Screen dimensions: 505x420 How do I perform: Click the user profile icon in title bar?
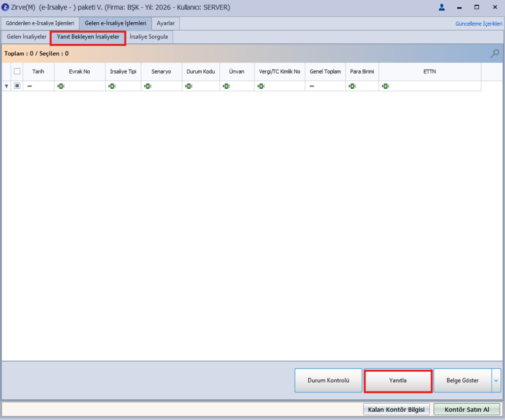click(441, 7)
